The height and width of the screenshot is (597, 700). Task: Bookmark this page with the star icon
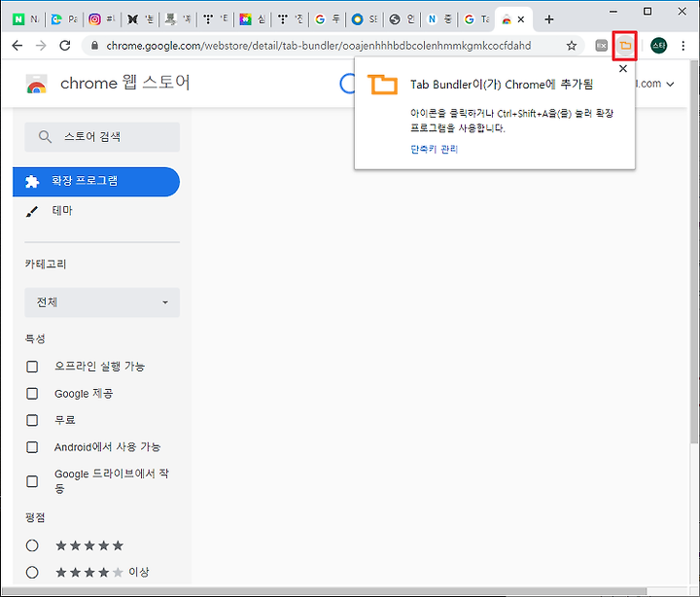[572, 46]
